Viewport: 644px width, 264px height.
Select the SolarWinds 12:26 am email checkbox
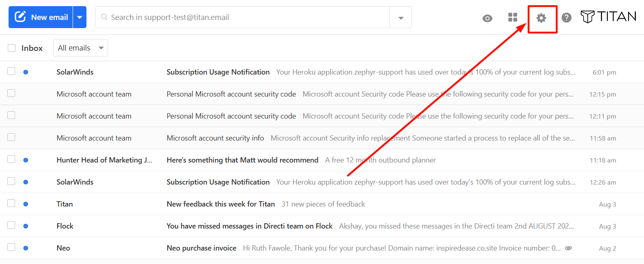pos(11,181)
